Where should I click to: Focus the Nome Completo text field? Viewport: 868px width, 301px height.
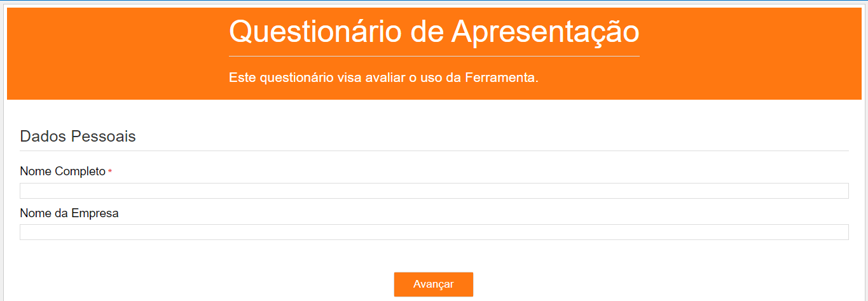click(x=434, y=191)
